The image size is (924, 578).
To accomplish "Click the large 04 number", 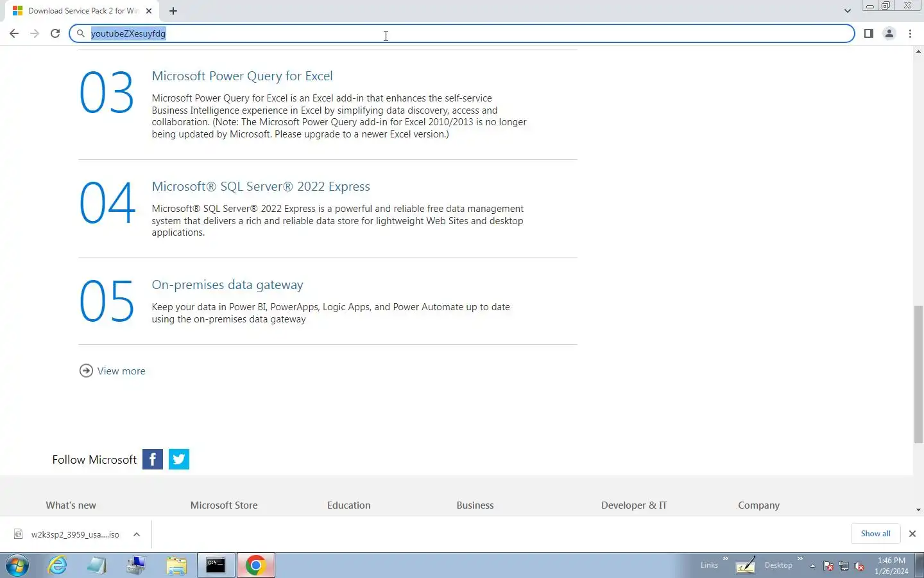I will tap(107, 203).
